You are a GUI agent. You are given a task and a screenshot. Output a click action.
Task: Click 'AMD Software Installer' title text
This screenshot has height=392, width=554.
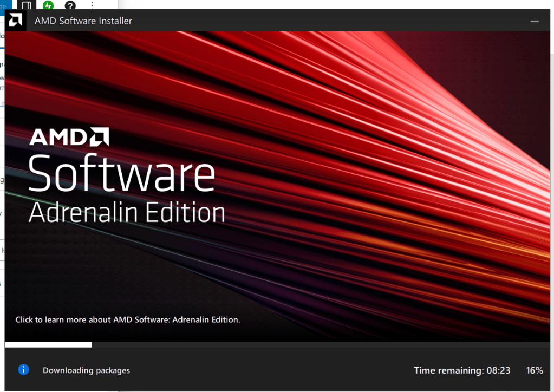(x=83, y=21)
